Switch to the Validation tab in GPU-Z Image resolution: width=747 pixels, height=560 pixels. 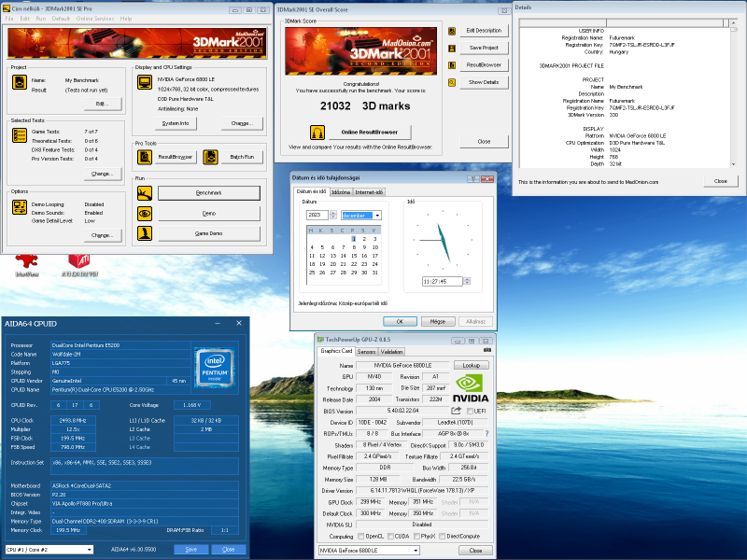click(391, 352)
